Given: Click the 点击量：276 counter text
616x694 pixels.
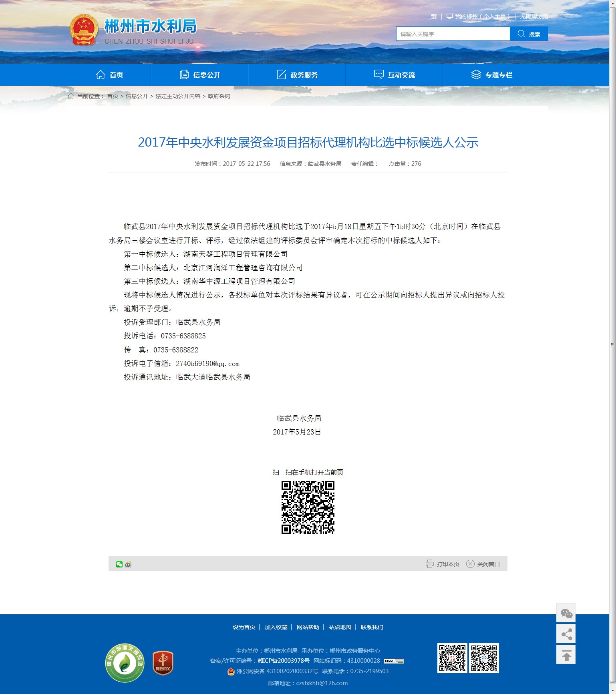Looking at the screenshot, I should coord(405,164).
